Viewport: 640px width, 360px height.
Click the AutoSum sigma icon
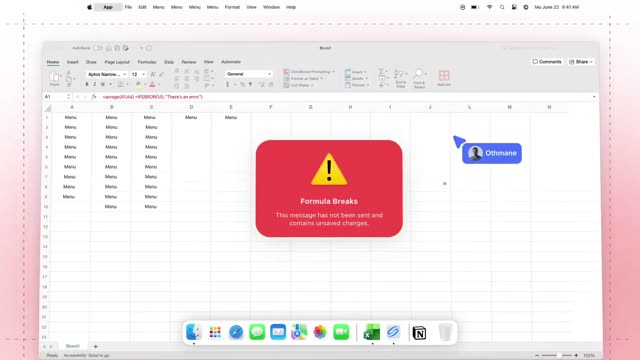coord(382,71)
